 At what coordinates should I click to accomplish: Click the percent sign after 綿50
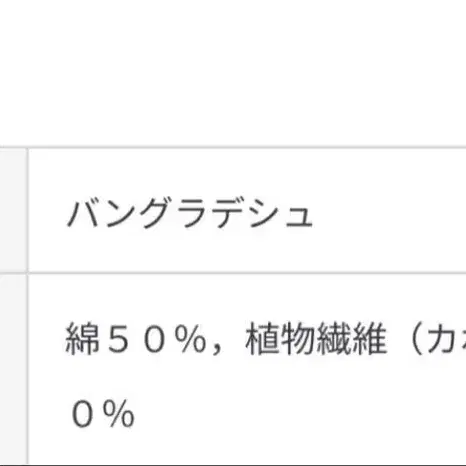[x=191, y=339]
